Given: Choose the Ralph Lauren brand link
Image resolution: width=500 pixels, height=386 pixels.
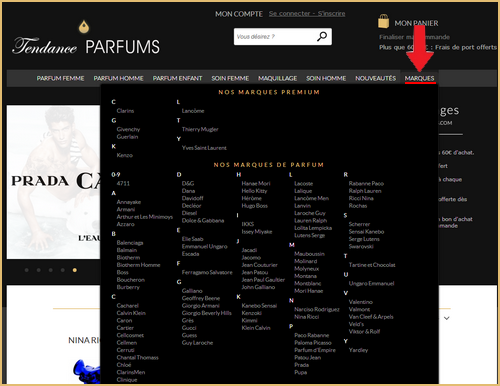Looking at the screenshot, I should 365,191.
